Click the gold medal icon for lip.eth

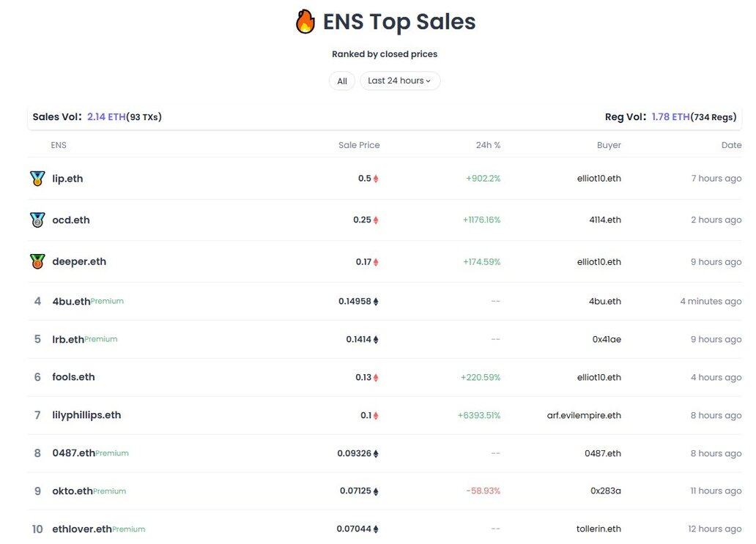[x=37, y=178]
